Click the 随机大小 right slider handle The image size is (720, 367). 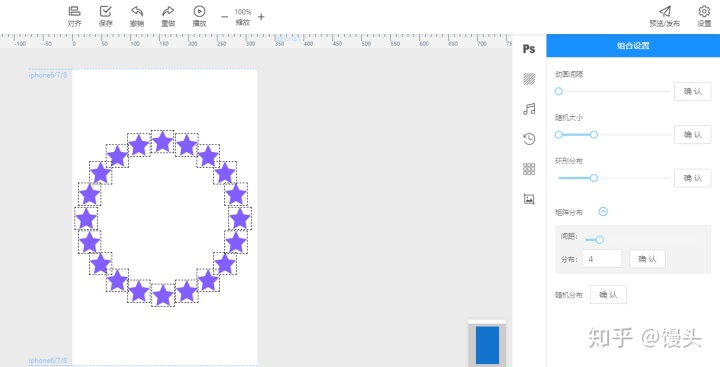pyautogui.click(x=594, y=135)
